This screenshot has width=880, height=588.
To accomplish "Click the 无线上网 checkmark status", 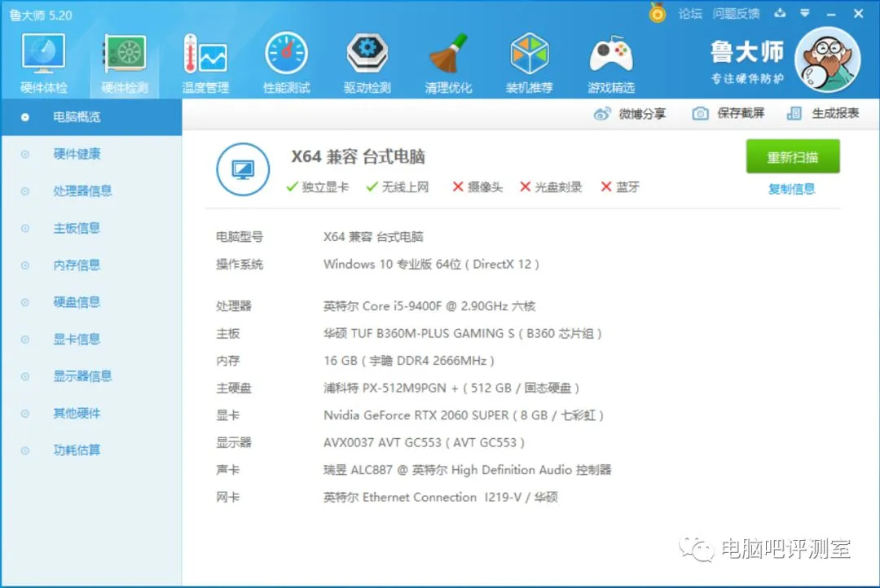I will click(398, 186).
